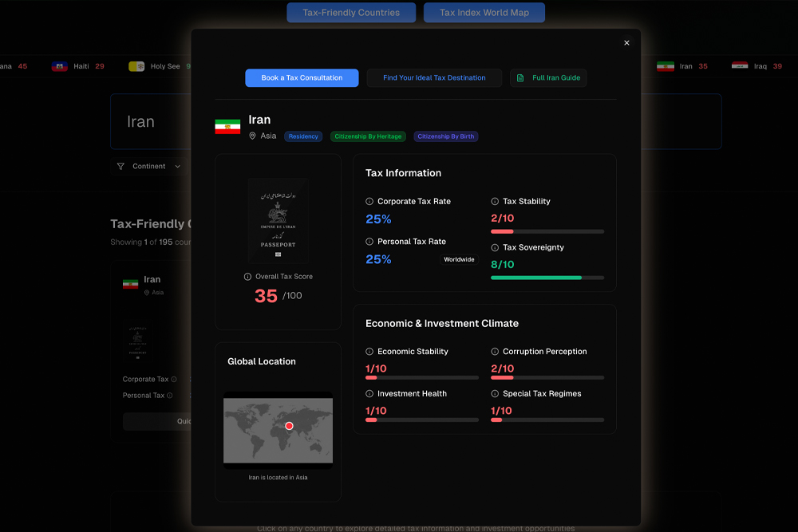
Task: Click info icon next to Tax Sovereignty
Action: [x=495, y=248]
